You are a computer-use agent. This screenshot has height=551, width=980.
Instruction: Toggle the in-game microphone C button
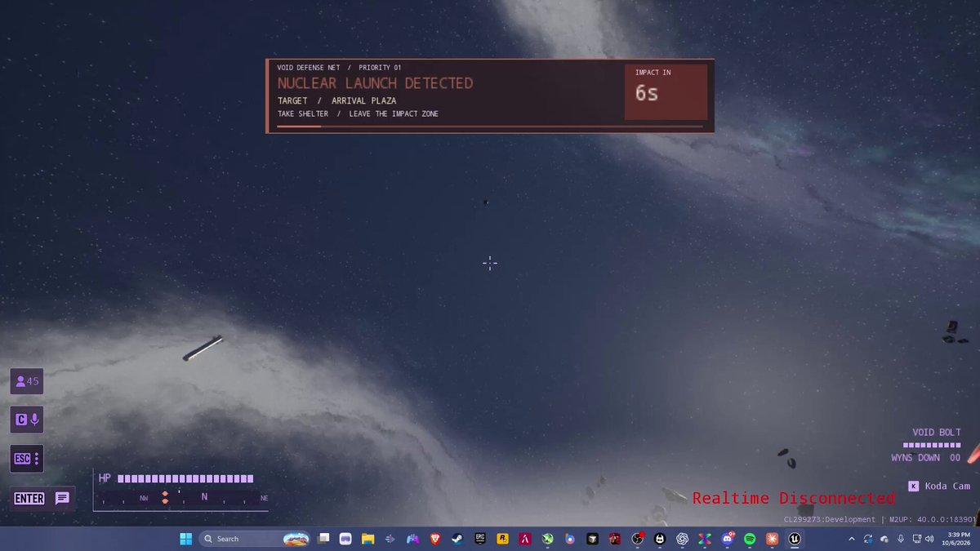point(26,420)
